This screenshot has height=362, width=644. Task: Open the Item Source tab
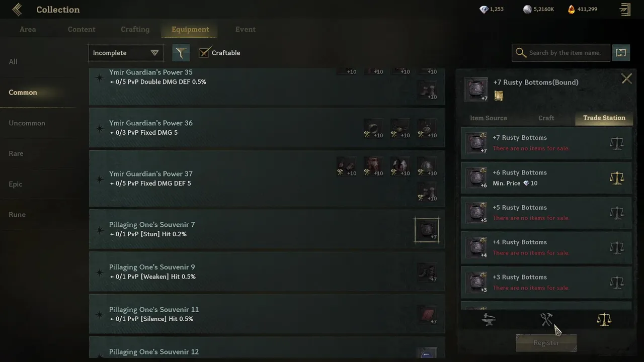tap(488, 118)
